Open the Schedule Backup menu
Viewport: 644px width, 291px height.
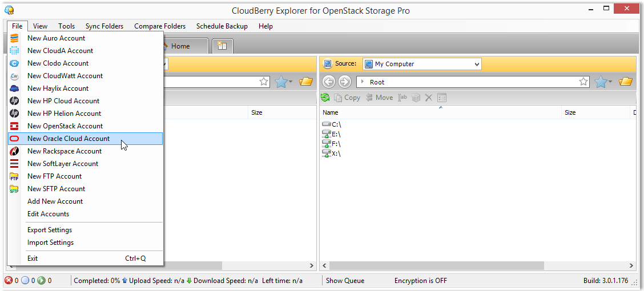pos(222,26)
